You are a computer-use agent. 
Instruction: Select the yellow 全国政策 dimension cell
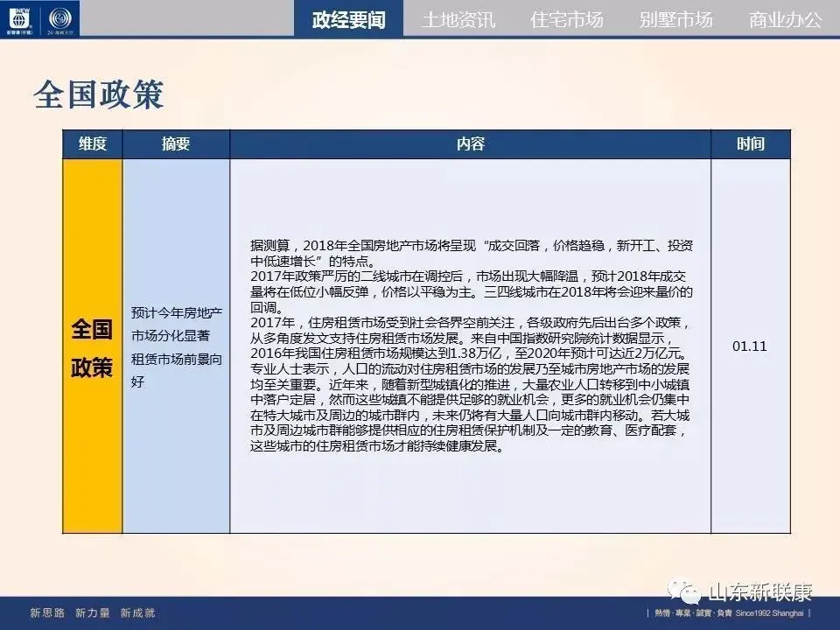pyautogui.click(x=92, y=346)
